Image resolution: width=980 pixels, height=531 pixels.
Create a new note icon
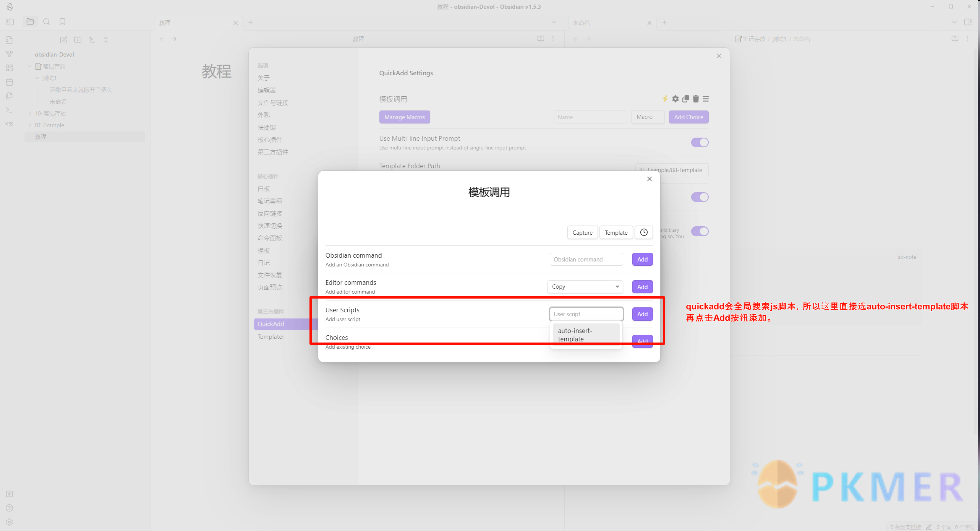[x=64, y=40]
